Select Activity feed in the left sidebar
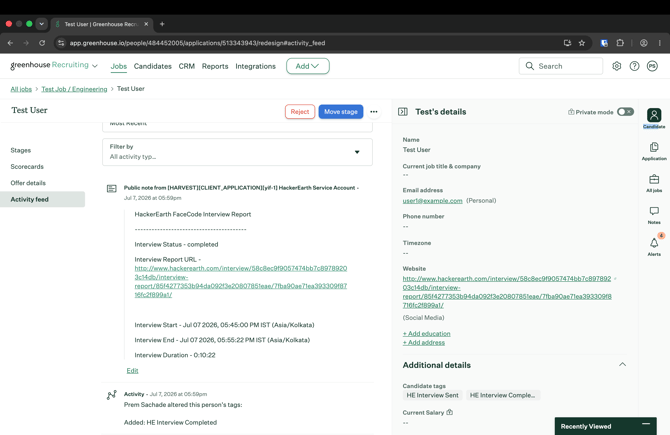670x435 pixels. tap(42, 199)
